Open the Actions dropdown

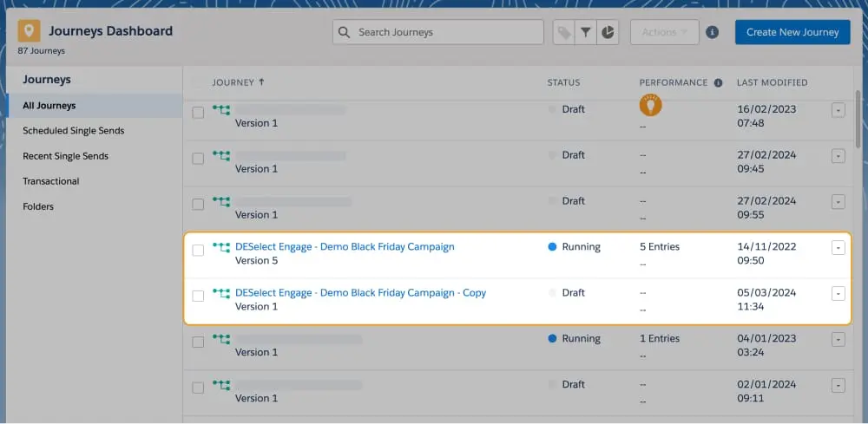click(664, 32)
